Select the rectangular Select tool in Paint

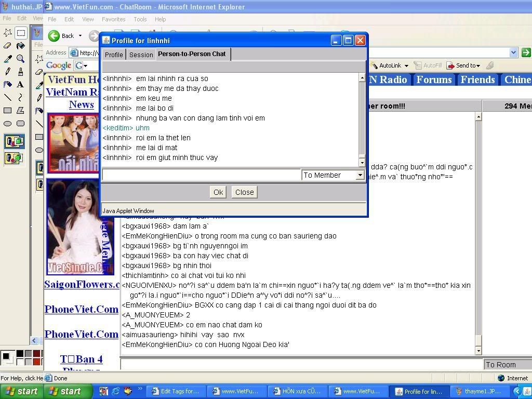click(x=21, y=33)
